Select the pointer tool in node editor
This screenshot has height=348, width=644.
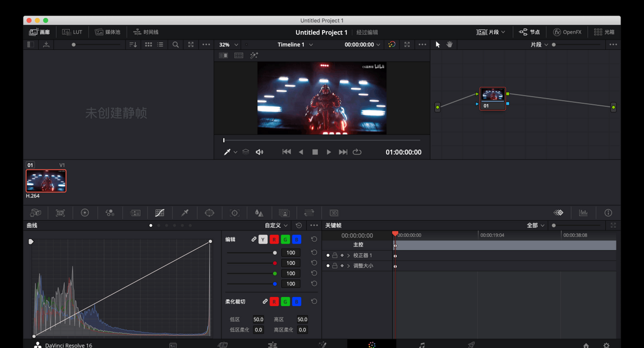click(438, 45)
